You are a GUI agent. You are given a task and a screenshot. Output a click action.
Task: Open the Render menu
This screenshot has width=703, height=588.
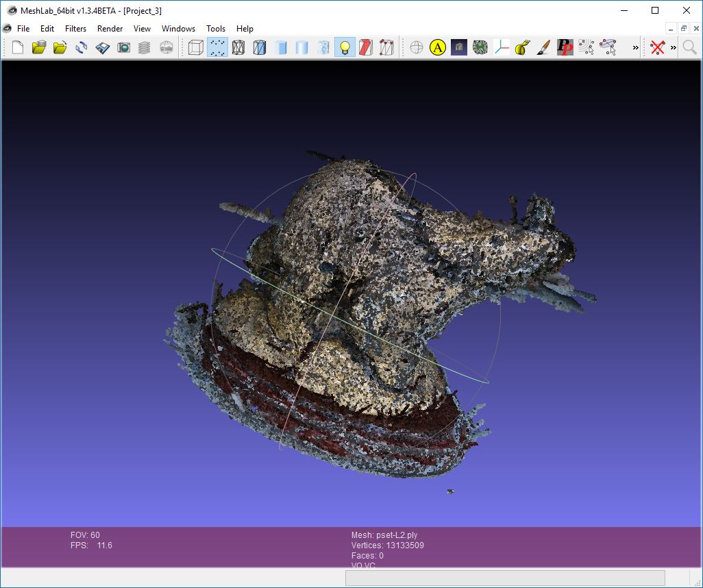coord(110,29)
